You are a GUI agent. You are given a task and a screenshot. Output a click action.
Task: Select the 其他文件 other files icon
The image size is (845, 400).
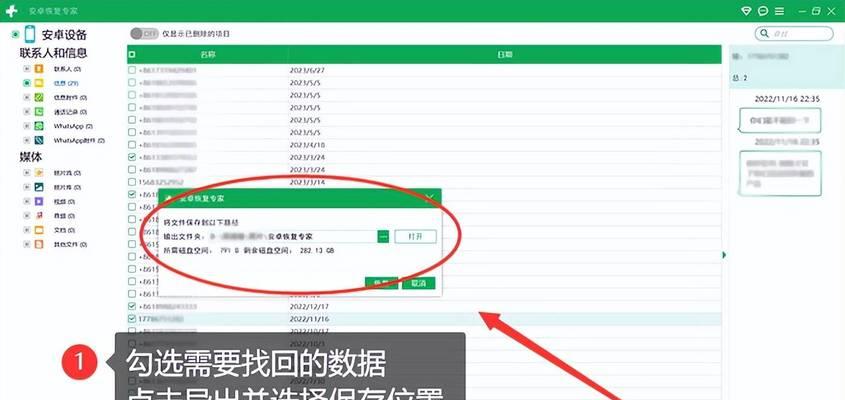click(39, 244)
